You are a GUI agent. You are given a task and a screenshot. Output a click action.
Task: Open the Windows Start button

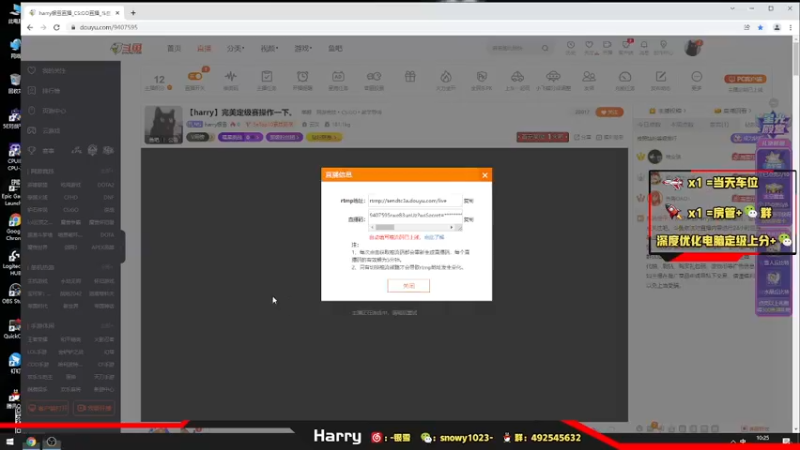[x=10, y=441]
